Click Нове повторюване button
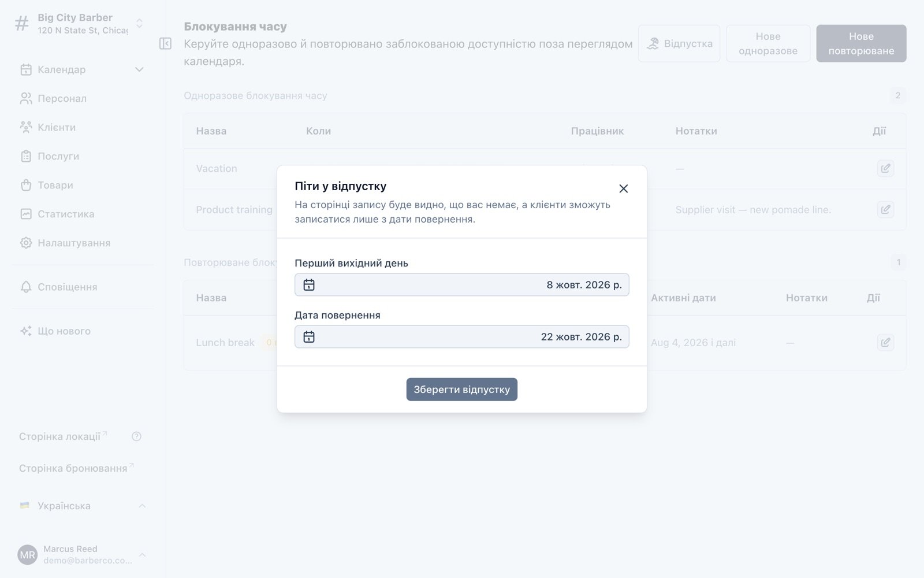The image size is (924, 578). 861,43
